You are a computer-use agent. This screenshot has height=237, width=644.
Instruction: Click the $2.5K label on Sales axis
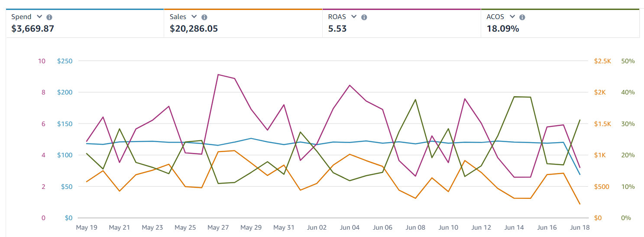tap(602, 61)
